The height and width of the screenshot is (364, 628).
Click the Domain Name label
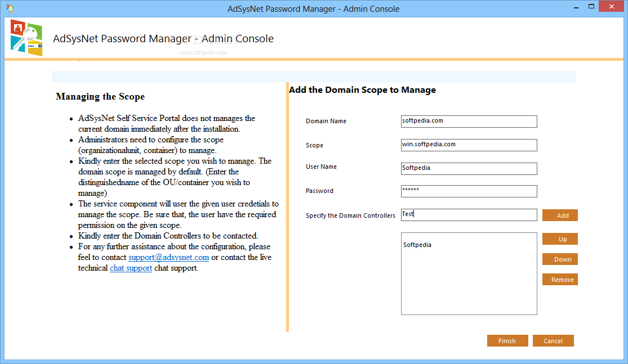click(x=326, y=121)
